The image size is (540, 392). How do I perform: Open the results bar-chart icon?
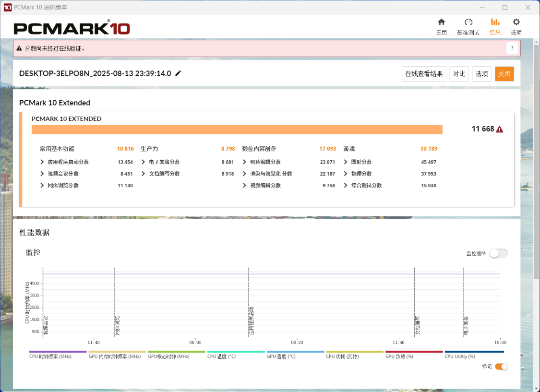[x=495, y=23]
